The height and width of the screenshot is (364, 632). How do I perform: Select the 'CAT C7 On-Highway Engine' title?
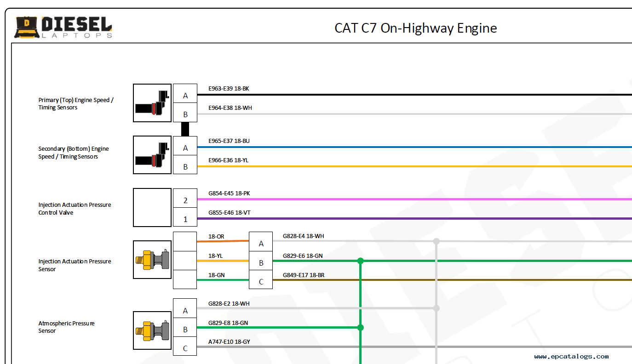pos(416,28)
